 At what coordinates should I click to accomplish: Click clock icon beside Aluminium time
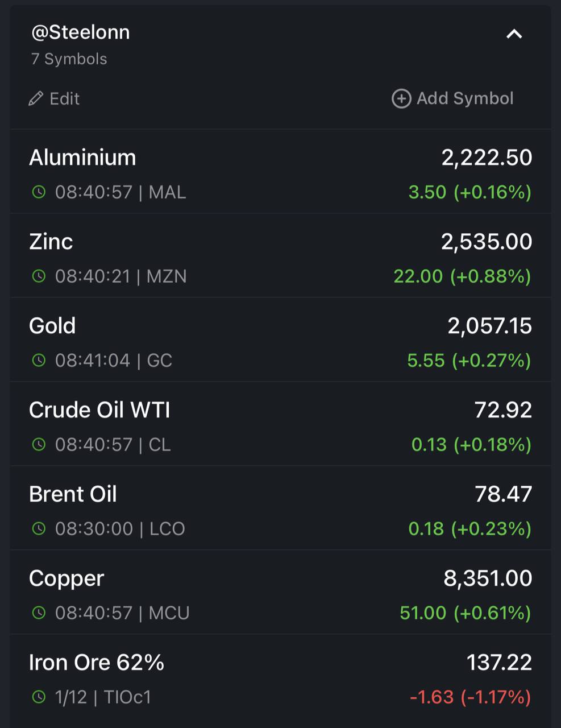click(39, 192)
